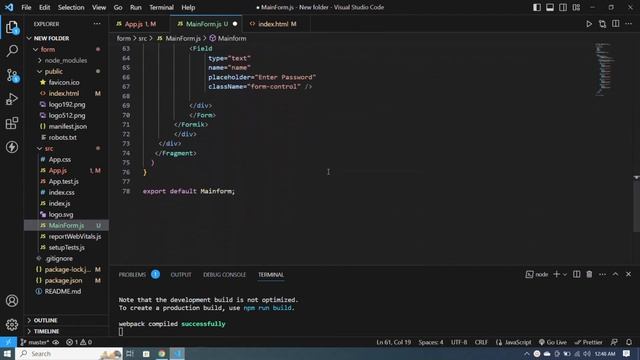The height and width of the screenshot is (360, 640).
Task: Click errors and warnings status indicator
Action: click(79, 342)
